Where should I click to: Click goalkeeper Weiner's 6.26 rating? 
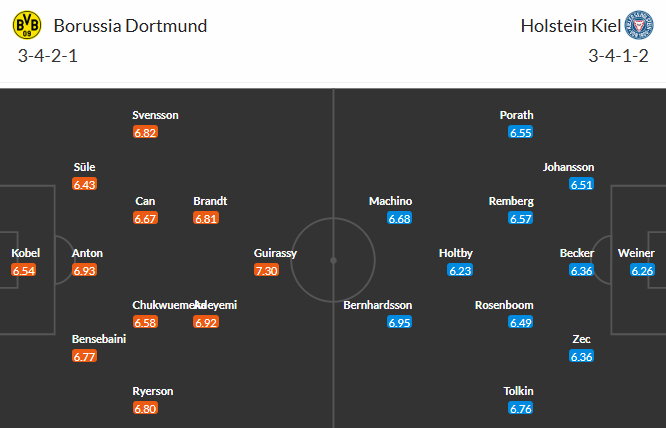[642, 270]
